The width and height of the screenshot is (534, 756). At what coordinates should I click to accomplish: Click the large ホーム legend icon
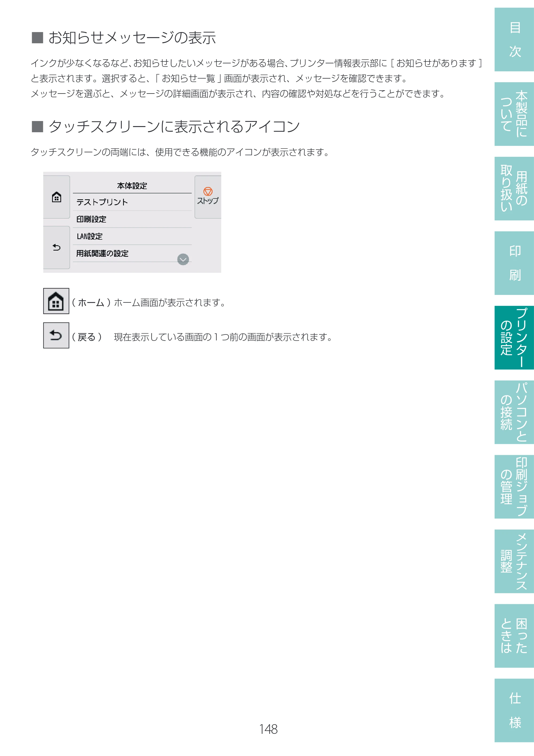(56, 301)
